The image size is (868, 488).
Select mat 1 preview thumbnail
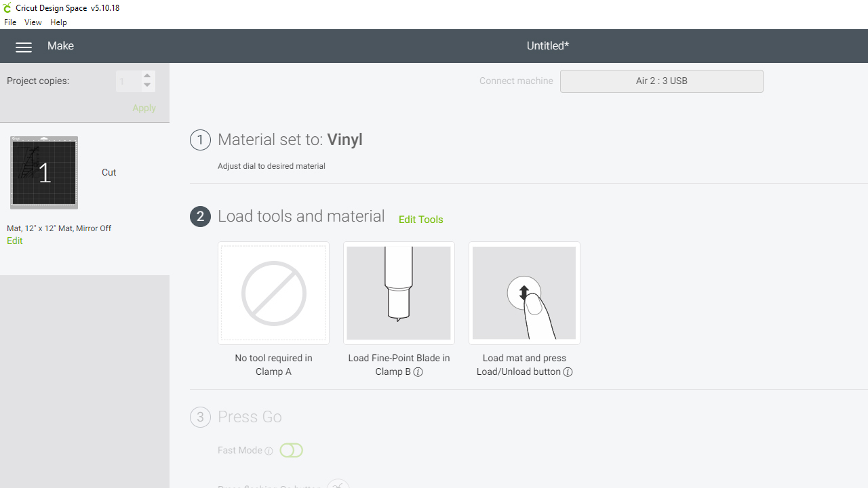(x=44, y=173)
